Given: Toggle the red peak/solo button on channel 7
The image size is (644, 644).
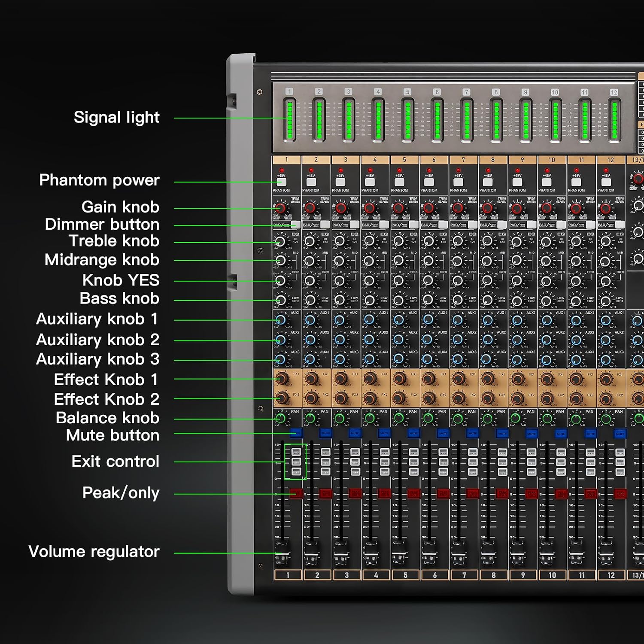Looking at the screenshot, I should (x=473, y=493).
